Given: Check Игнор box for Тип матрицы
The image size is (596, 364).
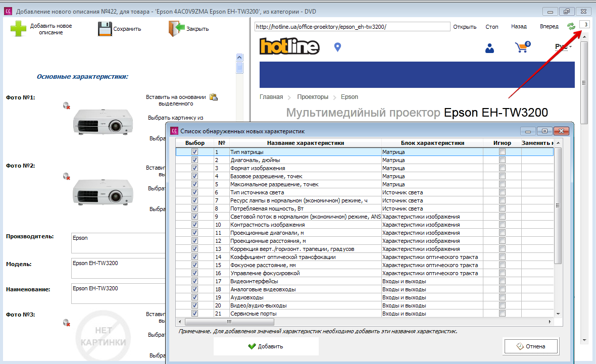Looking at the screenshot, I should (502, 152).
